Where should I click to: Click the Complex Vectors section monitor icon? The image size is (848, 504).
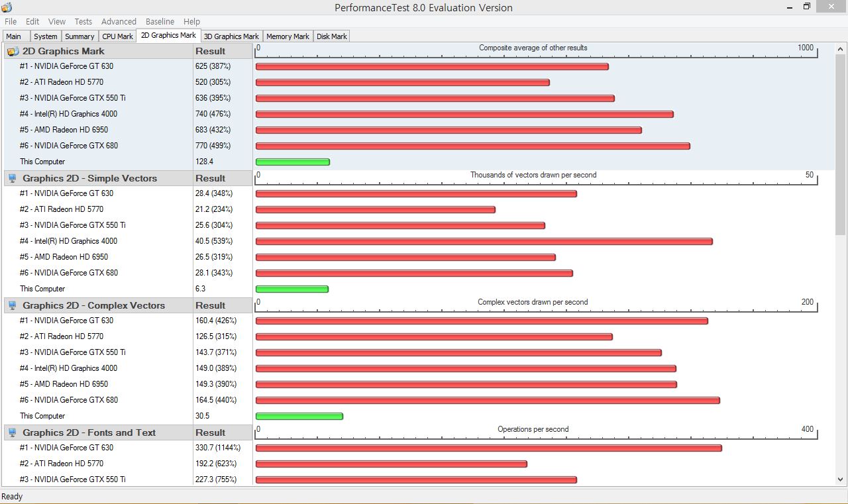pyautogui.click(x=13, y=305)
